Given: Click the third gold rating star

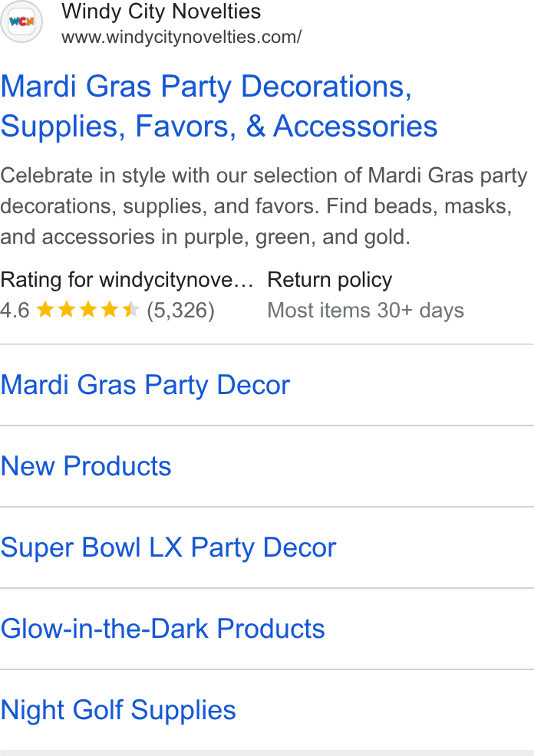Looking at the screenshot, I should pos(88,310).
